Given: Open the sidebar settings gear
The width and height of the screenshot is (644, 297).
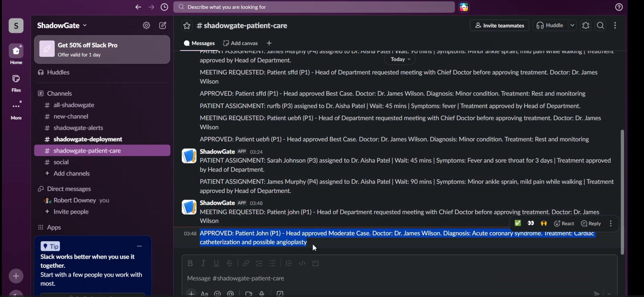Looking at the screenshot, I should click(x=147, y=25).
